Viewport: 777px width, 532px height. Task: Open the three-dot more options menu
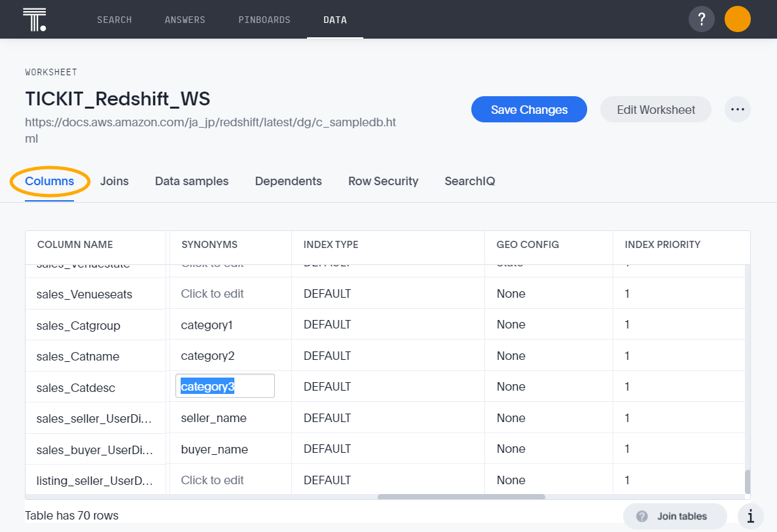738,109
